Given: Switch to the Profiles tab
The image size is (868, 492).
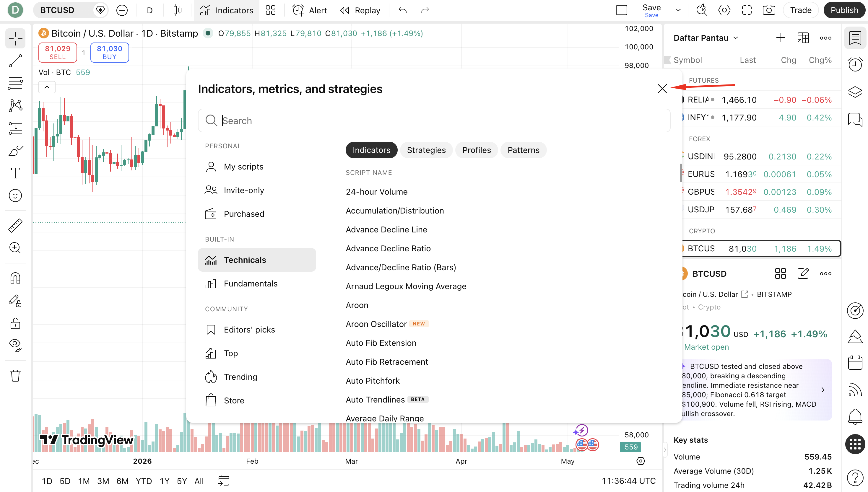Looking at the screenshot, I should tap(476, 150).
